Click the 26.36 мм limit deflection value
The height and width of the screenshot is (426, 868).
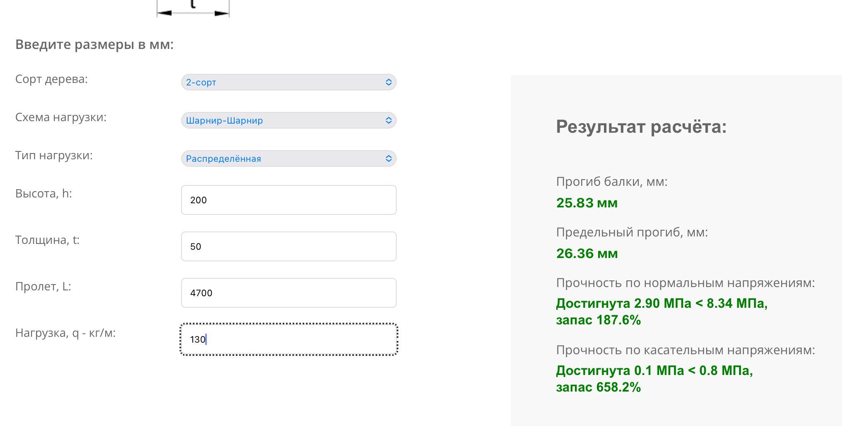[587, 253]
